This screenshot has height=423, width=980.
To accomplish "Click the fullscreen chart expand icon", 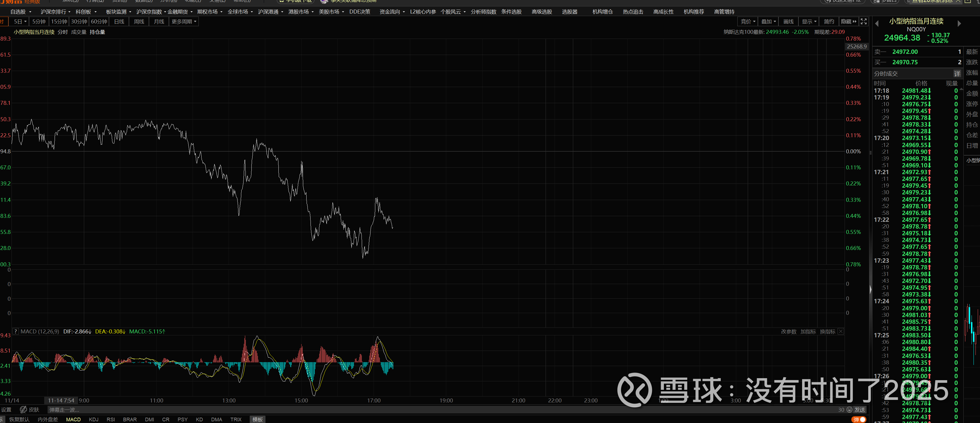I will pyautogui.click(x=863, y=22).
